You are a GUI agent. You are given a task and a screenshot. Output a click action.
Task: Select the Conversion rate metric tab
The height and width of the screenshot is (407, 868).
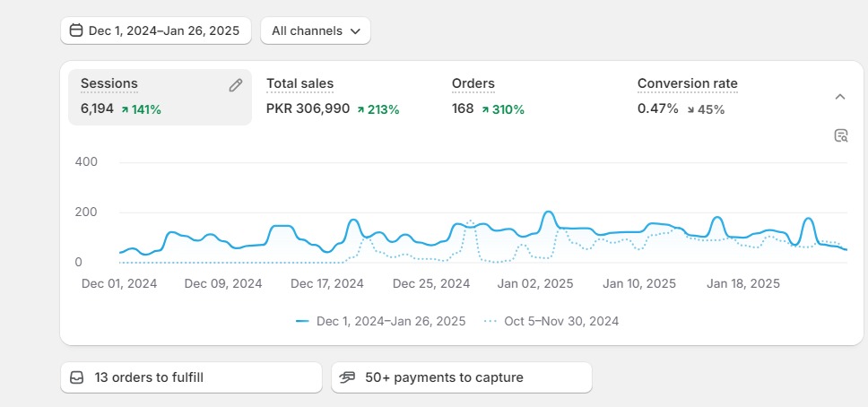point(687,83)
